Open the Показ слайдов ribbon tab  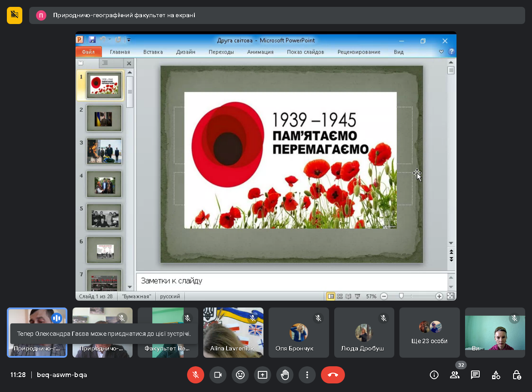(305, 52)
